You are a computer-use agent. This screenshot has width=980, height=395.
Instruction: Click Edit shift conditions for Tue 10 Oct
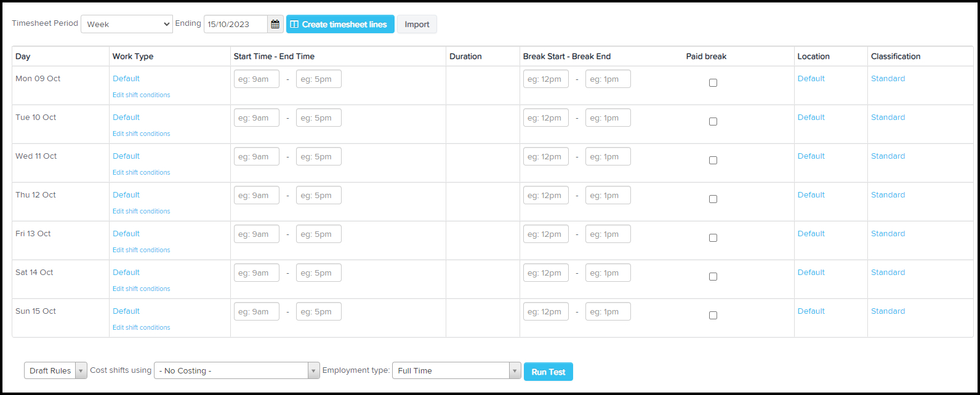pos(142,134)
